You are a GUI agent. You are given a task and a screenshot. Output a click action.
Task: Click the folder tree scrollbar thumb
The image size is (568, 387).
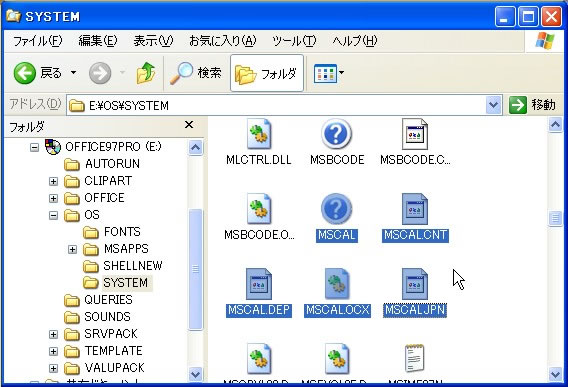pos(196,269)
